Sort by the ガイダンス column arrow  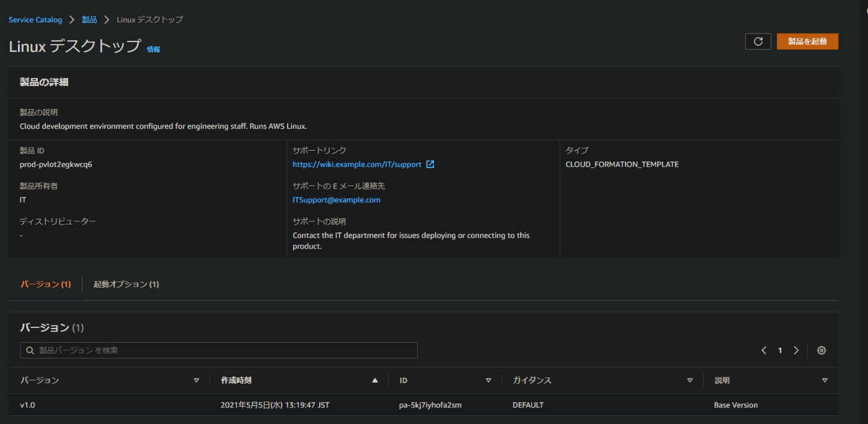point(690,381)
